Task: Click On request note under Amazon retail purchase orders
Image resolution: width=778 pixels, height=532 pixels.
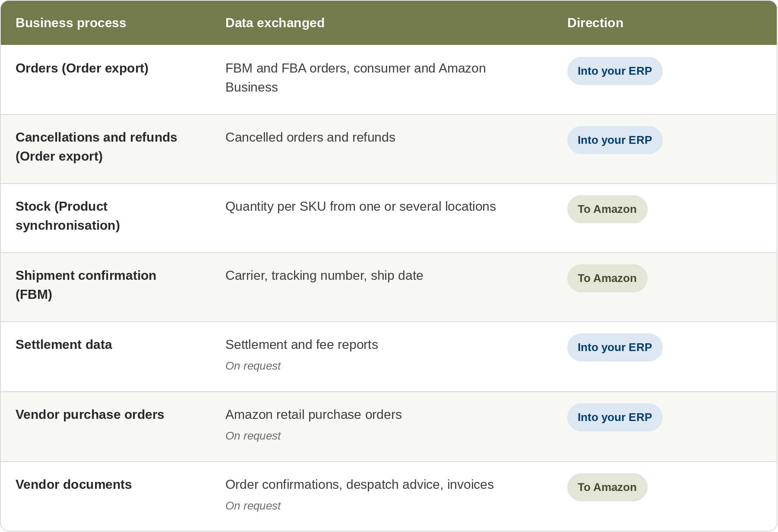Action: pyautogui.click(x=253, y=436)
